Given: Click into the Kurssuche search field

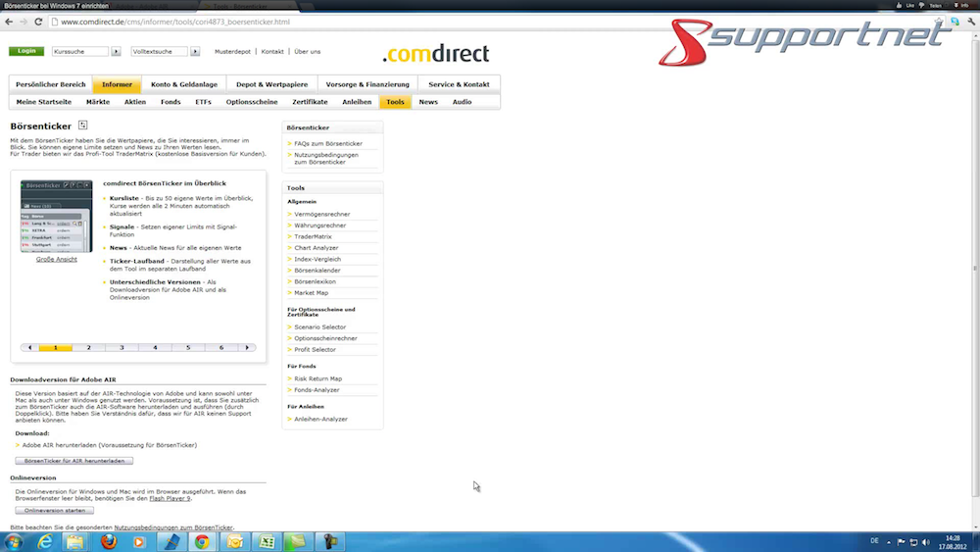Looking at the screenshot, I should pyautogui.click(x=80, y=51).
